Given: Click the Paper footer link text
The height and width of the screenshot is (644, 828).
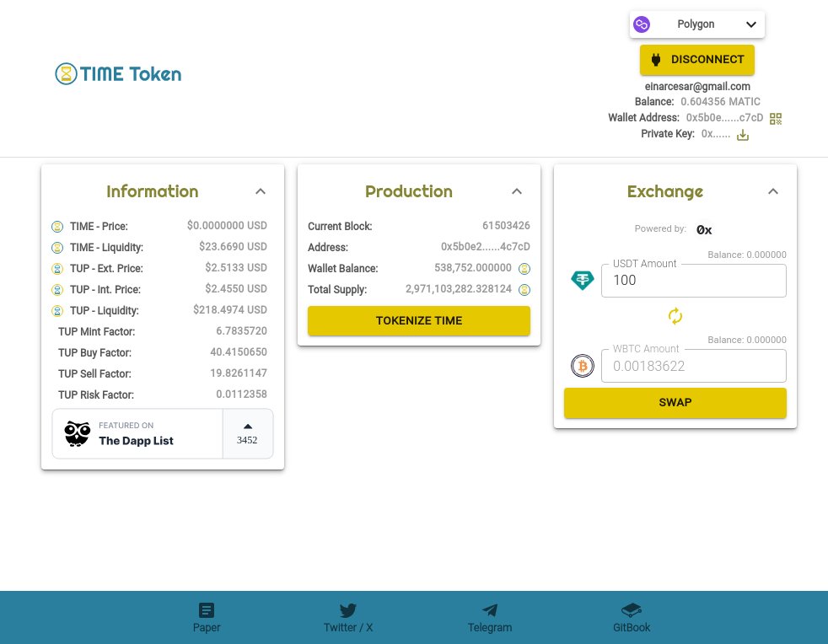Looking at the screenshot, I should click(x=207, y=627).
